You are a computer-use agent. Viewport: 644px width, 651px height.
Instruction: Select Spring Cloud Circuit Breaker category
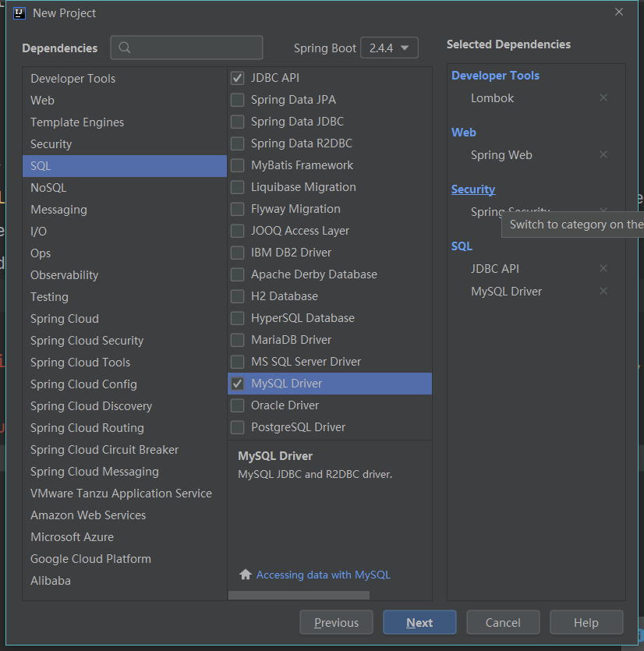point(125,450)
